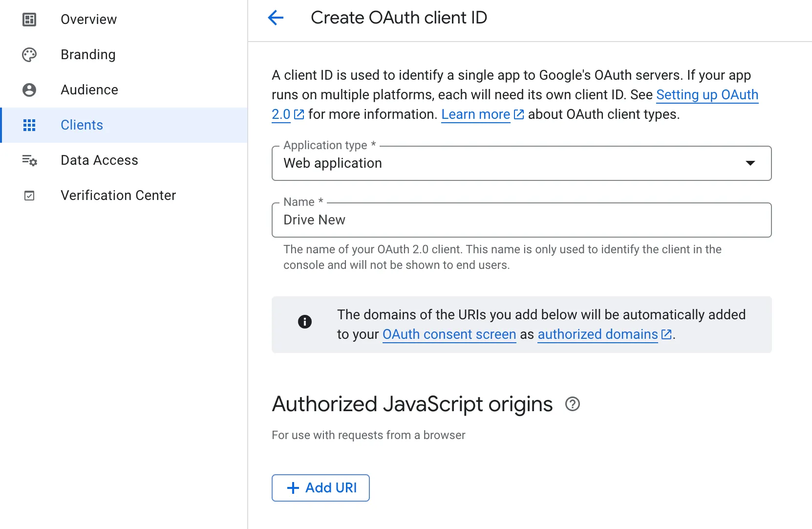Click the Clients grid icon

pyautogui.click(x=29, y=125)
